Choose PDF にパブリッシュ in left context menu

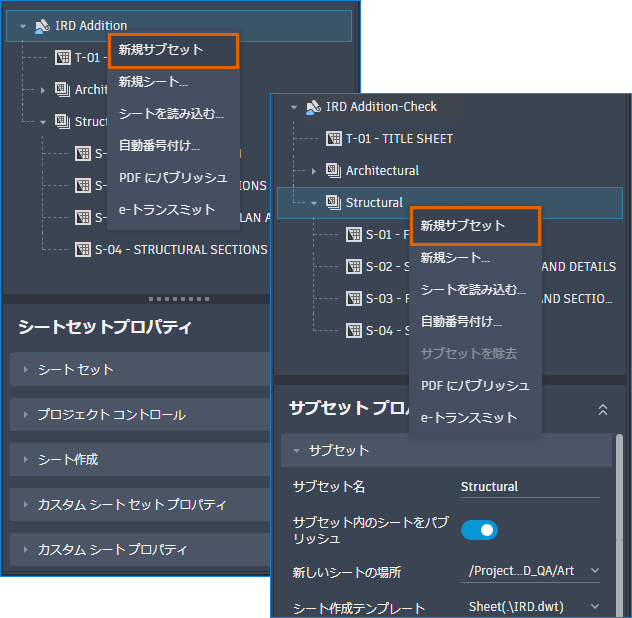pos(173,178)
